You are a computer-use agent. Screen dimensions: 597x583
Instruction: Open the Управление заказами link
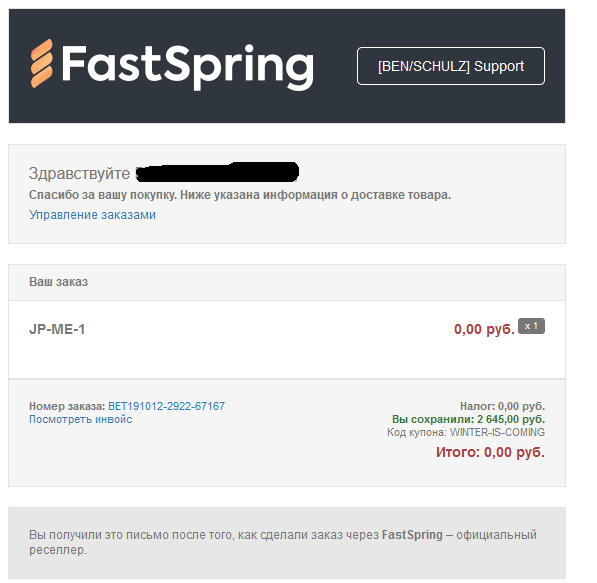(93, 215)
